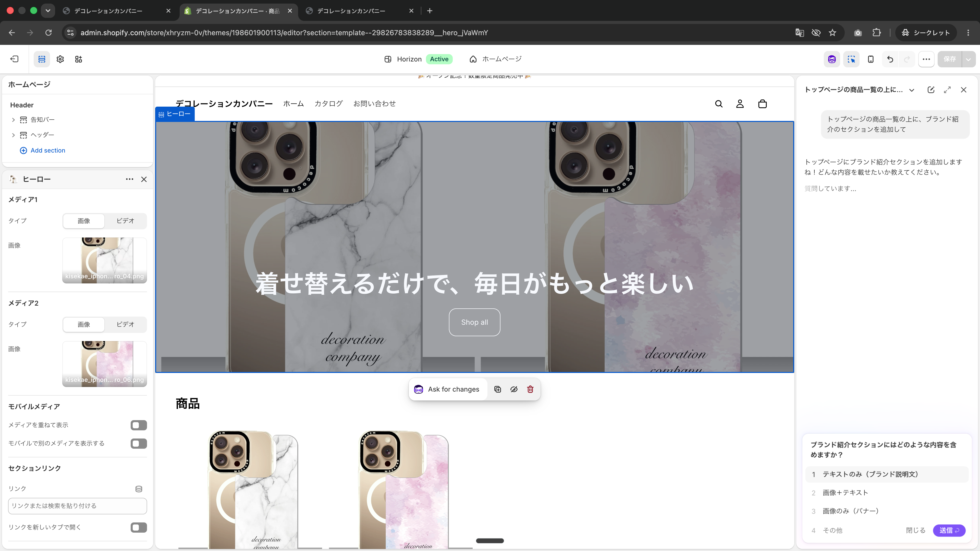
Task: Click the カタログ navigation menu item
Action: [x=328, y=103]
